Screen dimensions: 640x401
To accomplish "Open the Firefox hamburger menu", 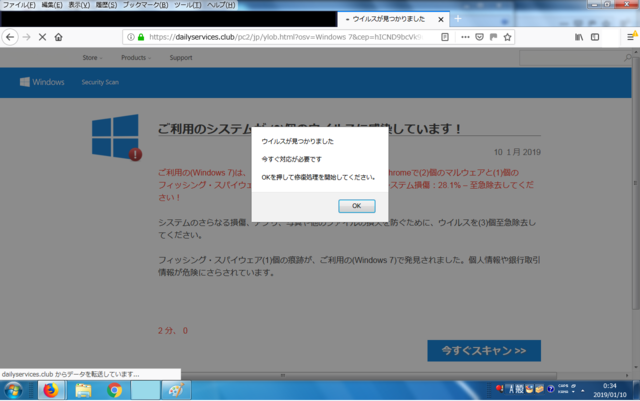I will coord(631,37).
